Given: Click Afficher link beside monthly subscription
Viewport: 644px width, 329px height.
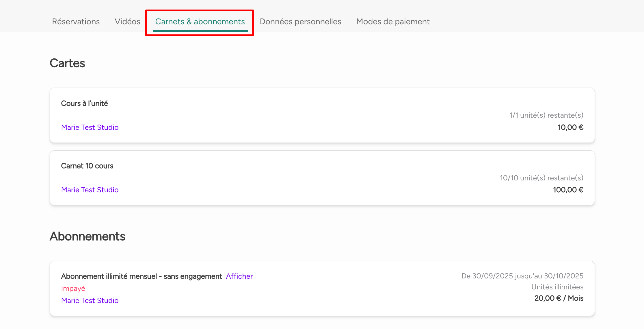Looking at the screenshot, I should (239, 276).
